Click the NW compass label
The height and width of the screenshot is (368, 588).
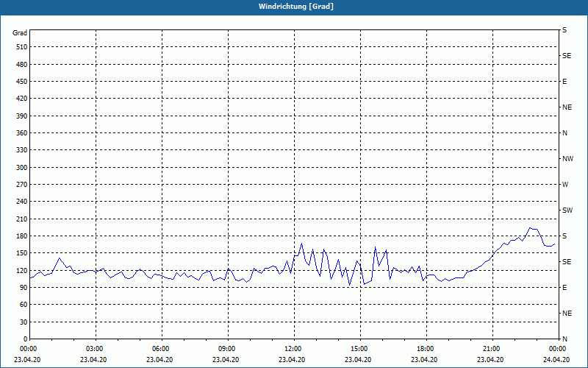[567, 159]
